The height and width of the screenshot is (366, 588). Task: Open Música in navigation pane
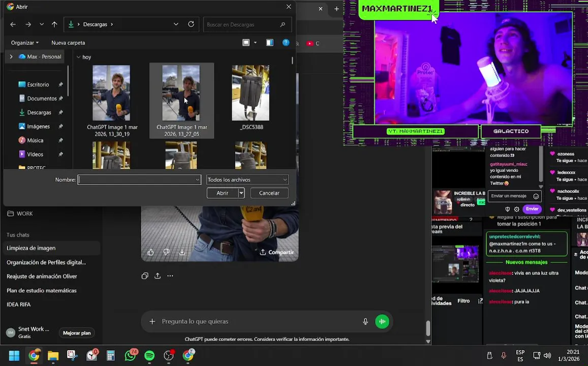point(35,140)
